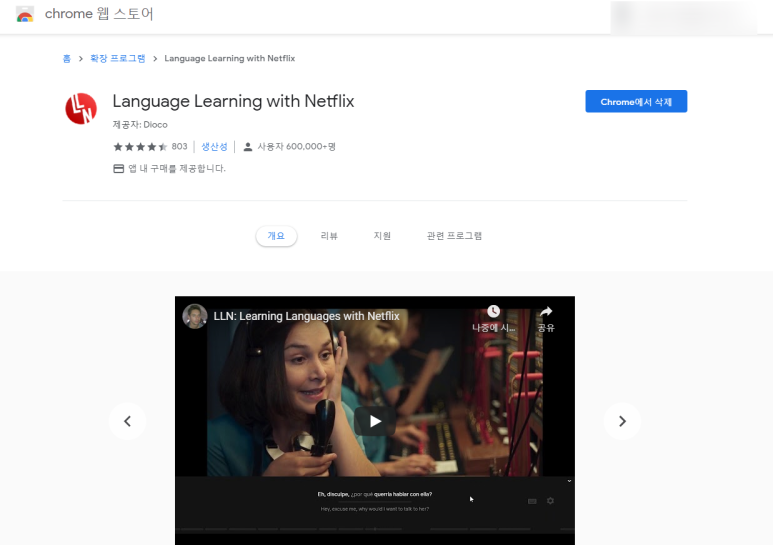The image size is (773, 545).
Task: Click the keyboard icon in video preview
Action: coord(532,501)
